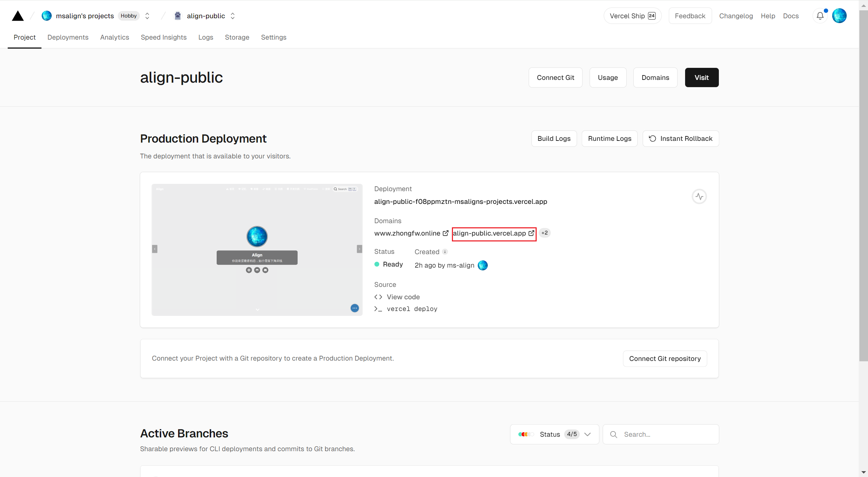868x477 pixels.
Task: Click the align-public project icon
Action: click(178, 16)
